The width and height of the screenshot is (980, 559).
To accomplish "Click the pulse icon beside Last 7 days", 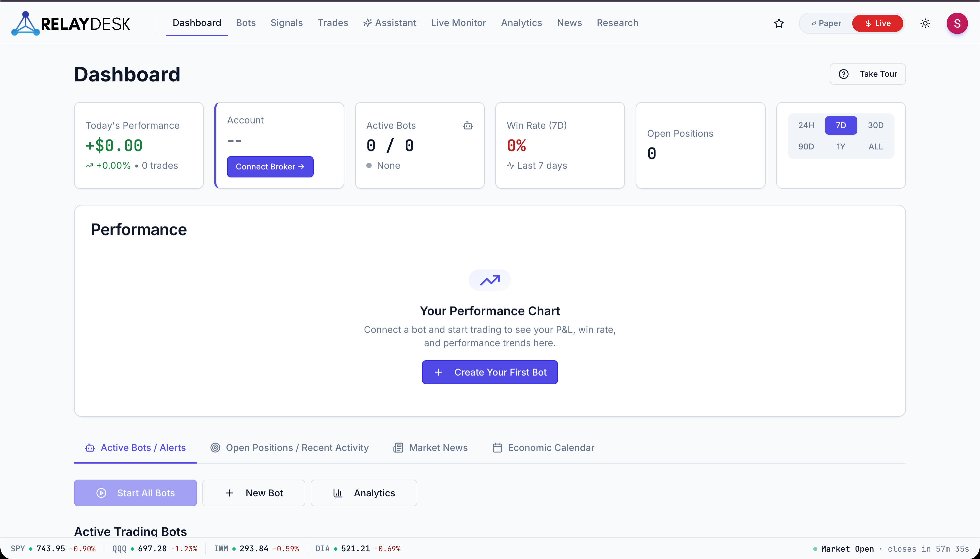I will tap(510, 165).
